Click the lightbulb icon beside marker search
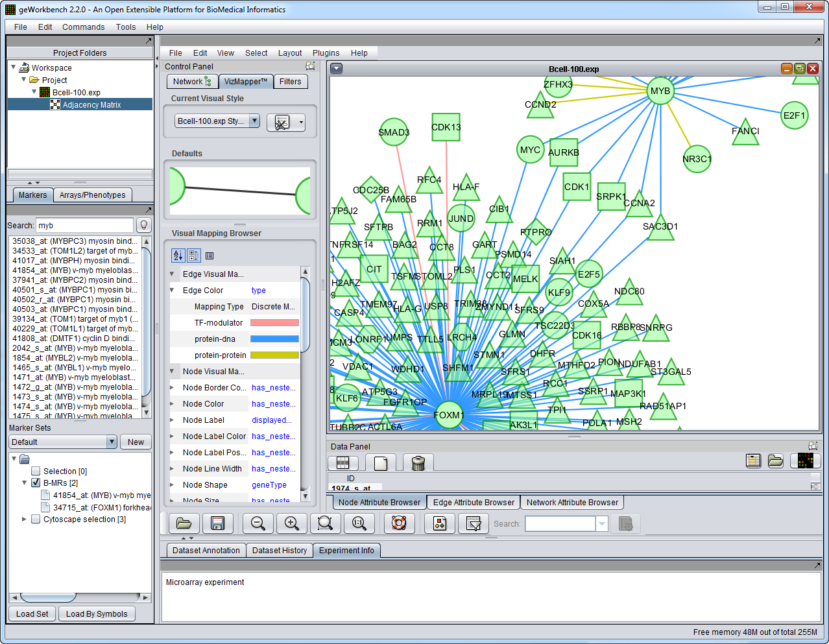Image resolution: width=829 pixels, height=644 pixels. pos(144,225)
